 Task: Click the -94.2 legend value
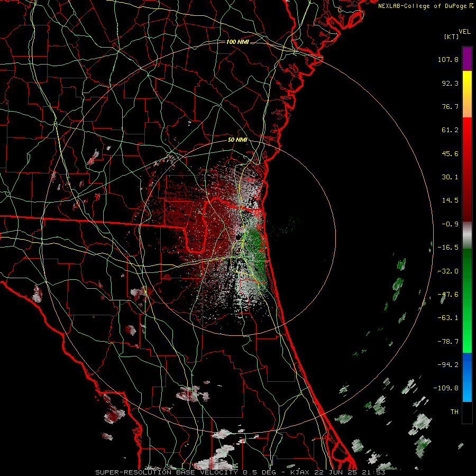pyautogui.click(x=448, y=365)
